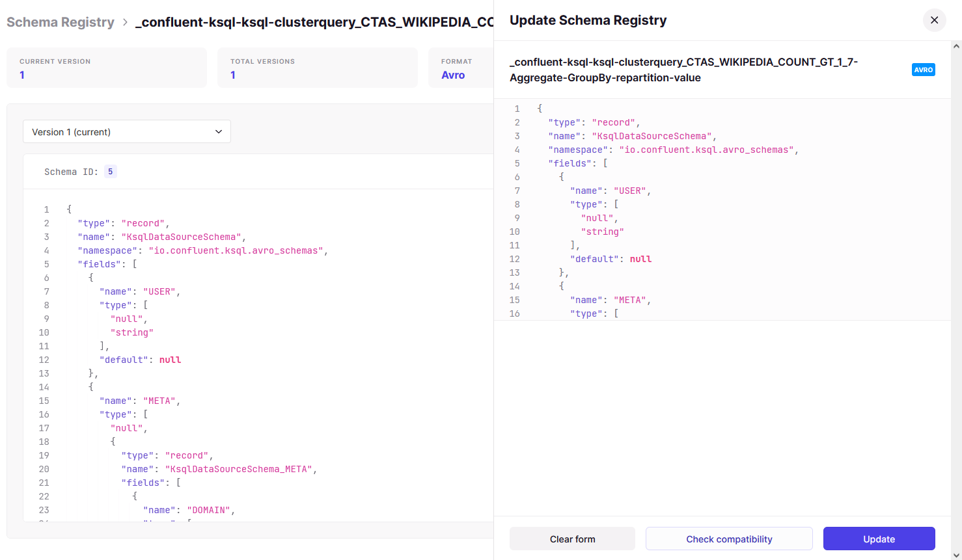Click the scrollbar down arrow in panel

(x=956, y=555)
